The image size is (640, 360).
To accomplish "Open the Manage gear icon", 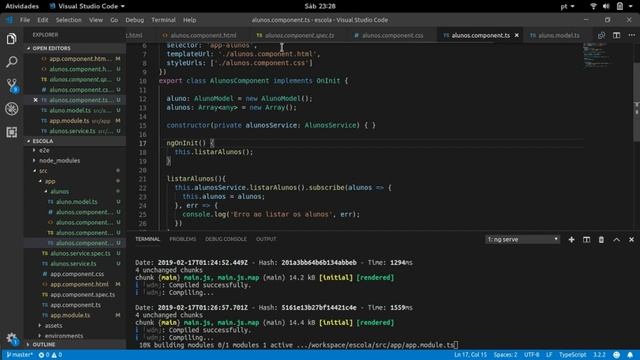I will point(11,338).
